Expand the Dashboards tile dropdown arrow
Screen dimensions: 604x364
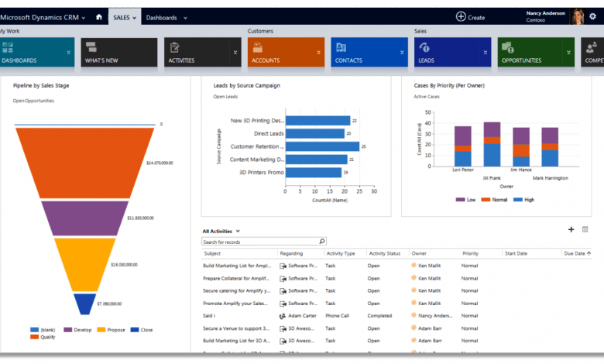click(x=69, y=53)
